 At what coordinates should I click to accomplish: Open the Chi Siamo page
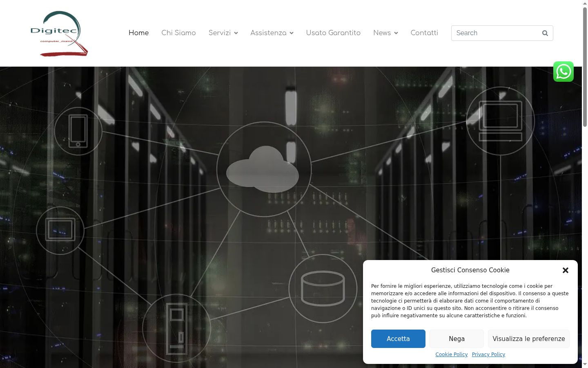178,33
